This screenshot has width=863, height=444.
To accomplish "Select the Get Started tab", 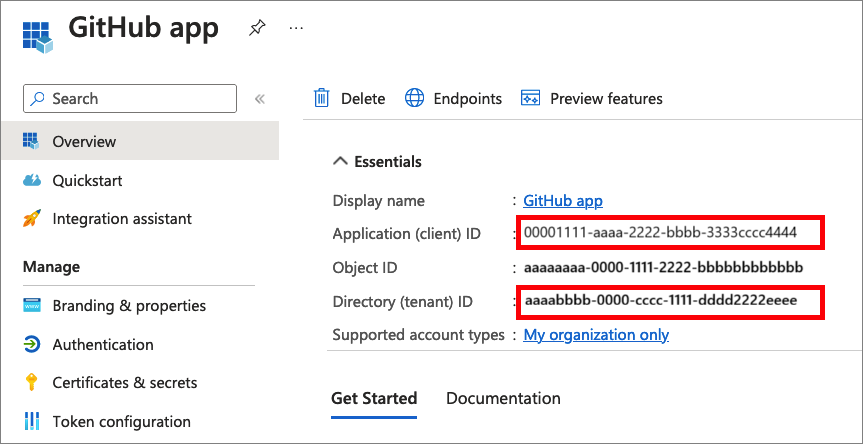I will [x=374, y=398].
